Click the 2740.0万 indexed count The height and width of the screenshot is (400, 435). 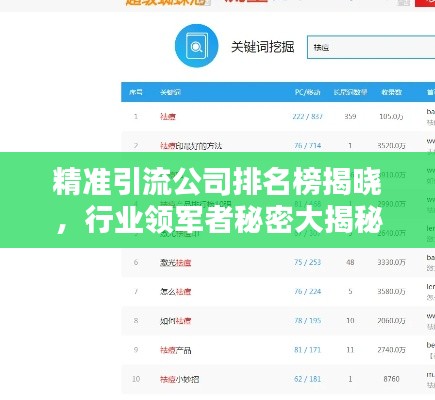tap(392, 350)
